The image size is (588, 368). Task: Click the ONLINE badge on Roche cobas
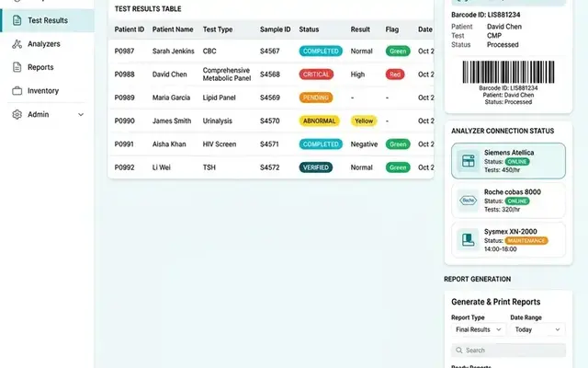click(517, 201)
